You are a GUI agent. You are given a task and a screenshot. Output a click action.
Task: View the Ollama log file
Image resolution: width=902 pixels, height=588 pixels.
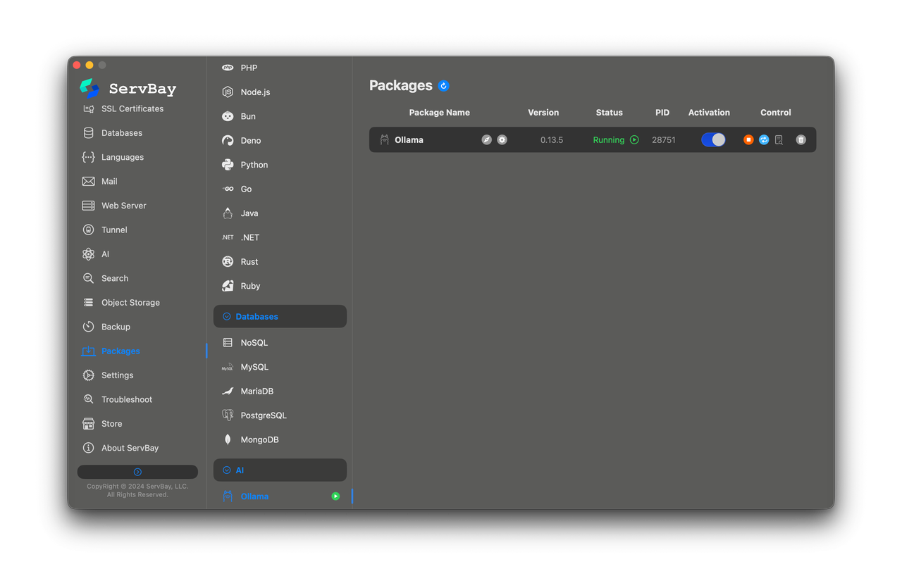click(x=779, y=140)
